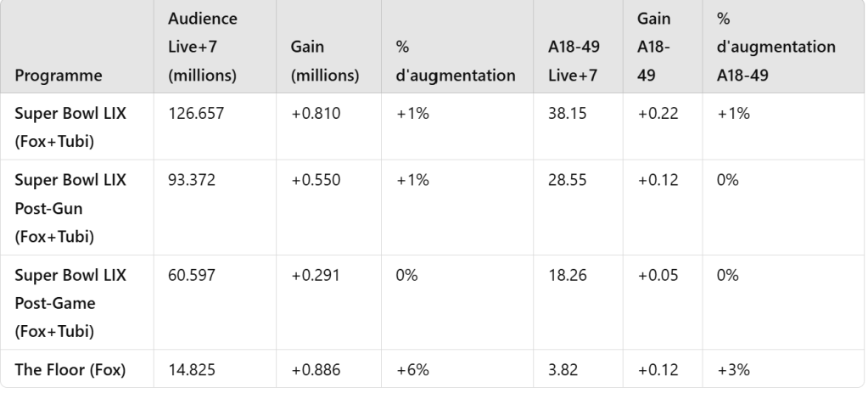Click the +0.810 gain value
Screen dimensions: 868x393
(316, 113)
